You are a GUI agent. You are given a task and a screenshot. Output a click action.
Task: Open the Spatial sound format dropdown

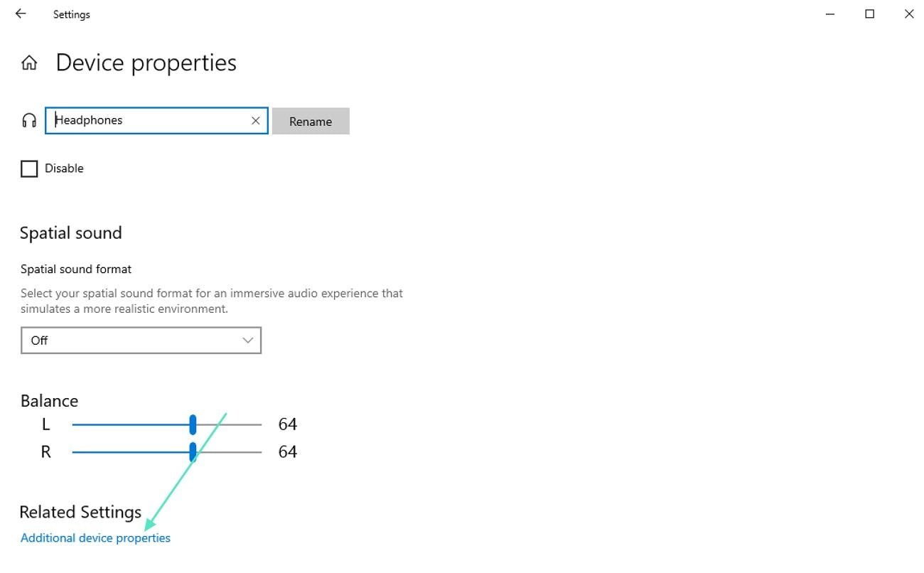click(141, 341)
